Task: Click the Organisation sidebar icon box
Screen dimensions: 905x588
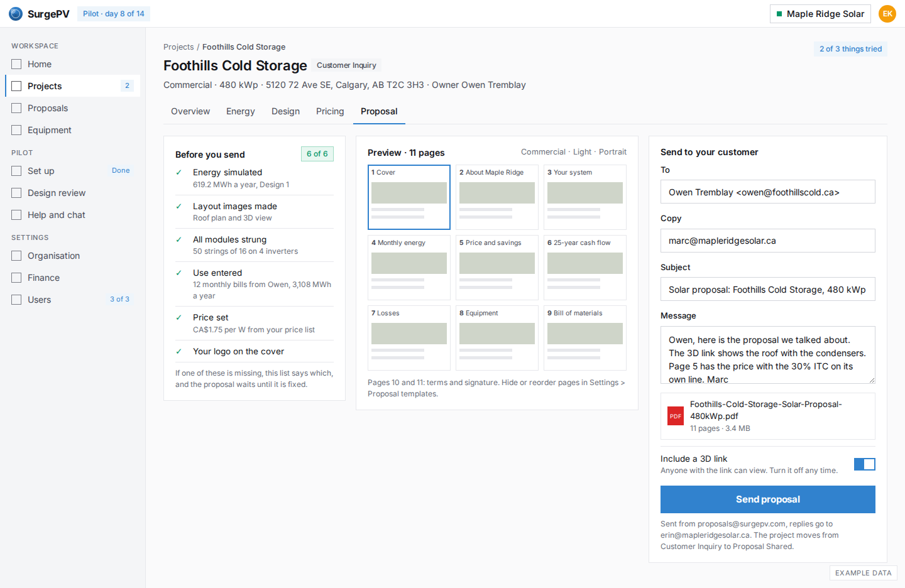Action: click(x=16, y=256)
